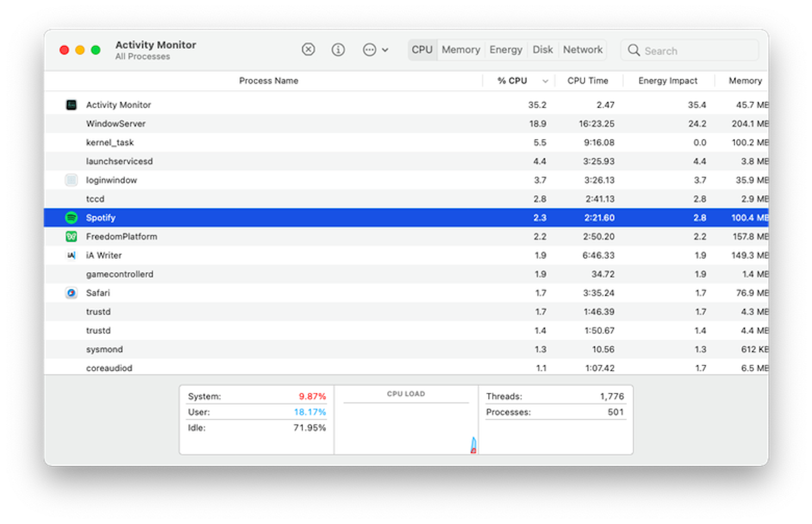Image resolution: width=812 pixels, height=524 pixels.
Task: Click the Spotify app icon
Action: (71, 217)
